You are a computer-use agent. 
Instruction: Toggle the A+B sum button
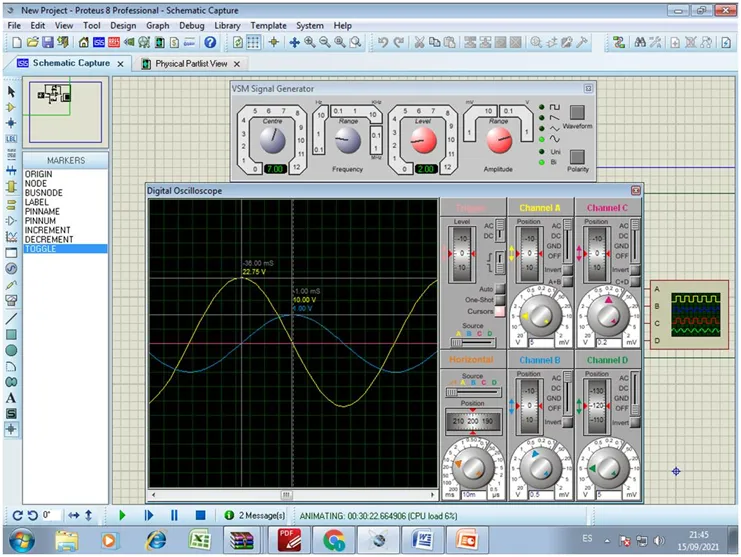click(x=568, y=282)
